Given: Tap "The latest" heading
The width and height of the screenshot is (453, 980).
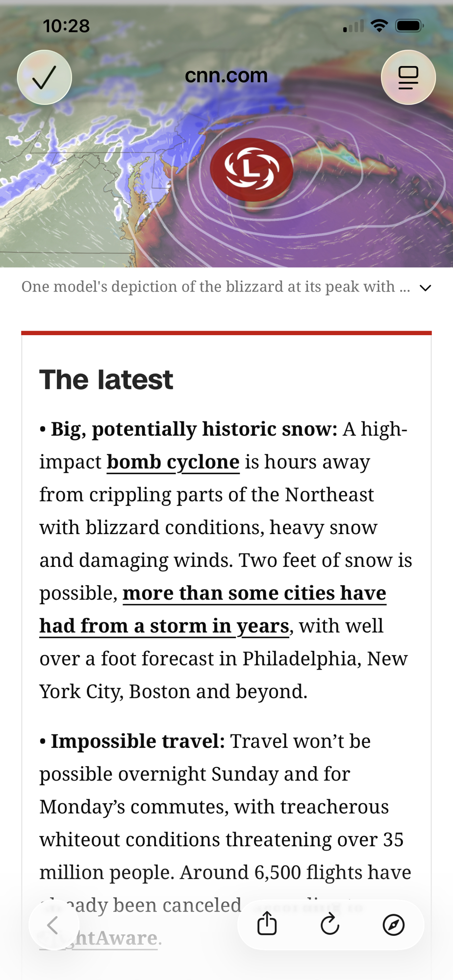Looking at the screenshot, I should (x=106, y=380).
